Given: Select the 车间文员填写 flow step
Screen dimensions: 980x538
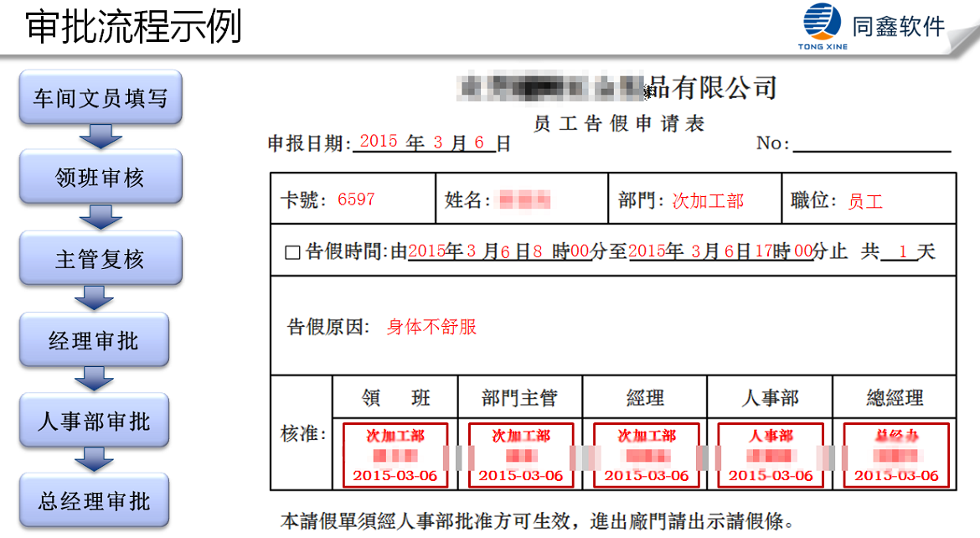Looking at the screenshot, I should point(100,98).
